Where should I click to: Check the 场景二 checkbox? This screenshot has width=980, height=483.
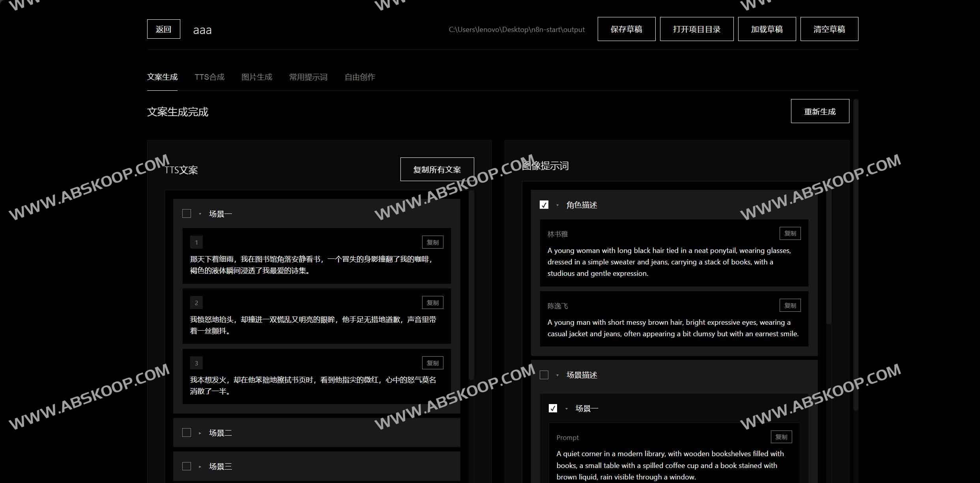coord(186,432)
